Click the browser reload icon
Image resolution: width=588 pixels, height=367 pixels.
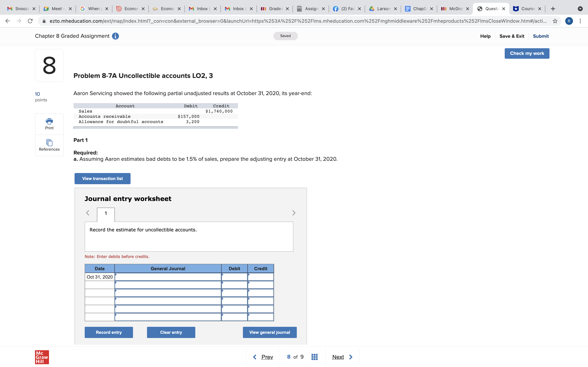click(30, 21)
